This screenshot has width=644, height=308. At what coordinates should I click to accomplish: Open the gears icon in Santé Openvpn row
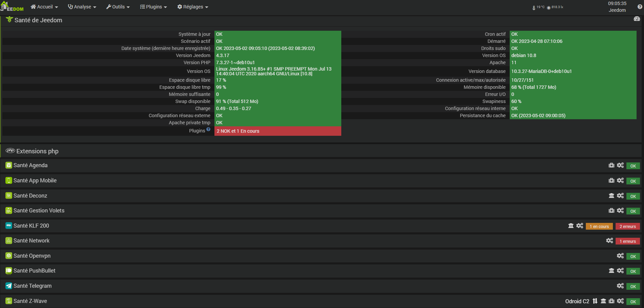[620, 256]
